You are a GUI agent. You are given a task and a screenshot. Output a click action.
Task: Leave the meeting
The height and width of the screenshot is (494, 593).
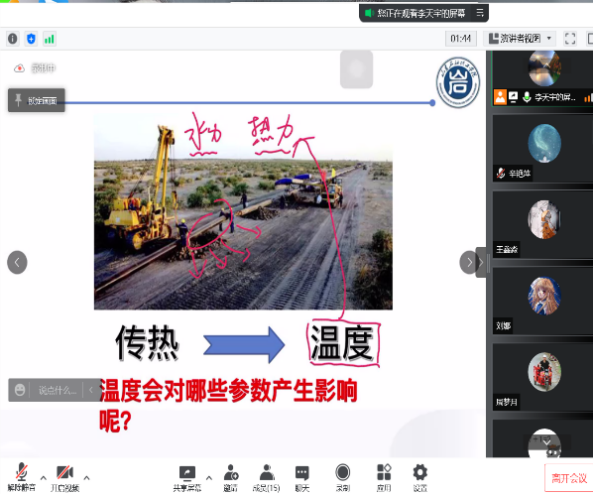pos(569,478)
